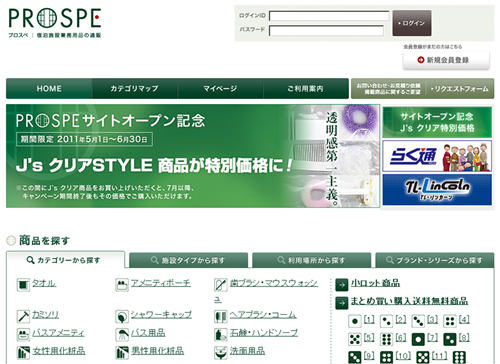Switch to 施設タイプから探す tab
The width and height of the screenshot is (500, 364).
188,260
